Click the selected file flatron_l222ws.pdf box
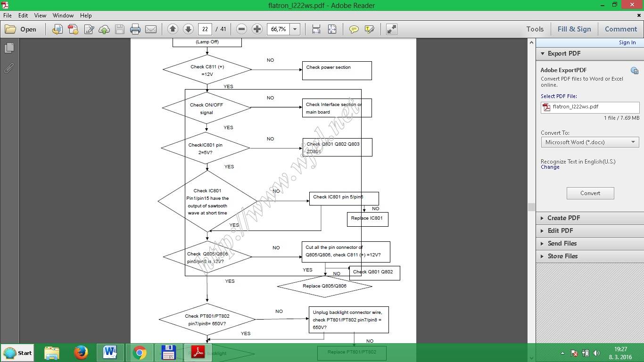Image resolution: width=644 pixels, height=362 pixels. pyautogui.click(x=590, y=107)
